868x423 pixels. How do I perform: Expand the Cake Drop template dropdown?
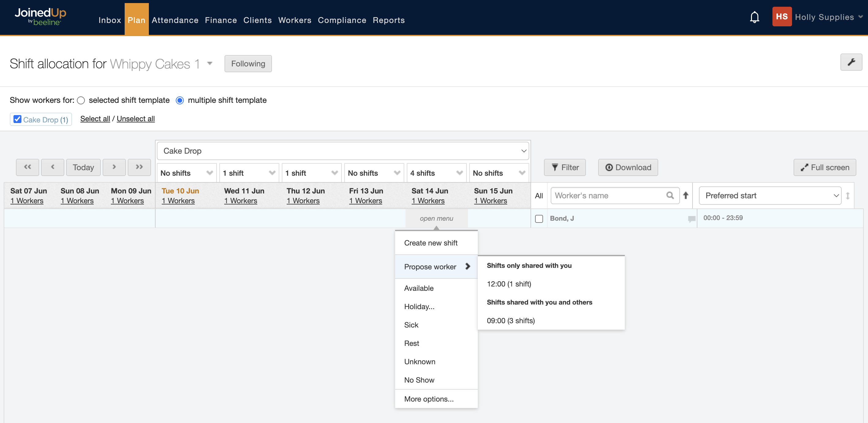[343, 151]
